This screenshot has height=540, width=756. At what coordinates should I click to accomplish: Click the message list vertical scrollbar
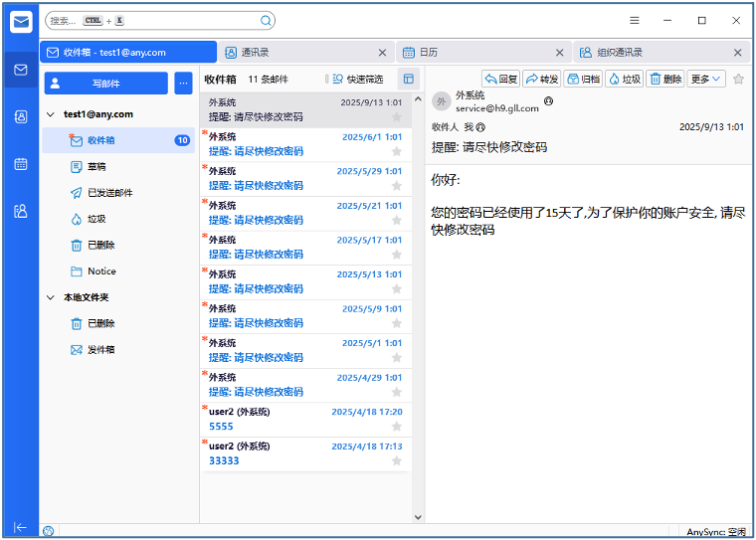pos(417,298)
